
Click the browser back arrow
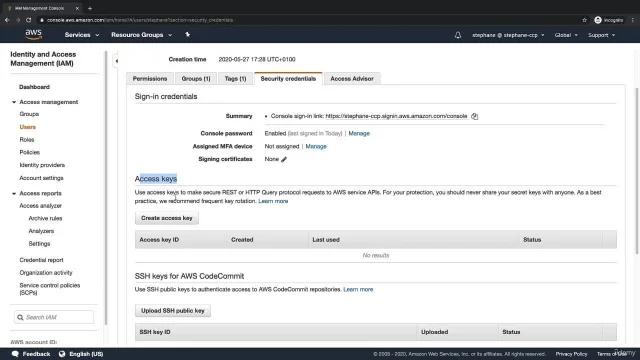tap(7, 20)
